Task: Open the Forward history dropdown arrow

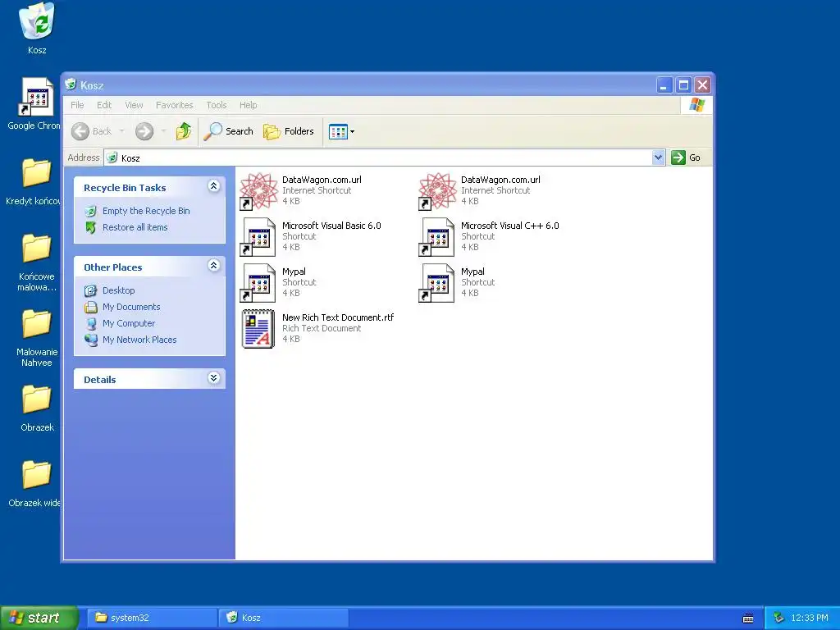Action: (x=163, y=131)
